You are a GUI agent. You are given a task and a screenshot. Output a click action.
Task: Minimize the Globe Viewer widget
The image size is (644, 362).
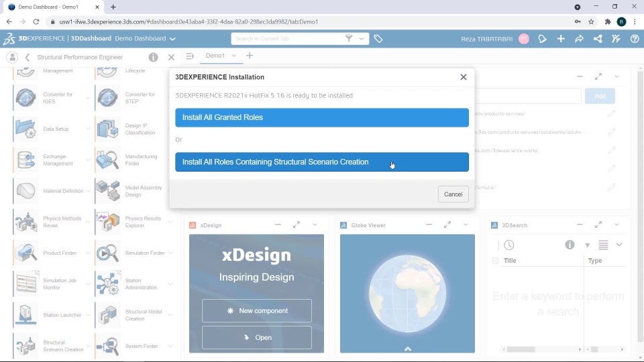[x=429, y=225]
